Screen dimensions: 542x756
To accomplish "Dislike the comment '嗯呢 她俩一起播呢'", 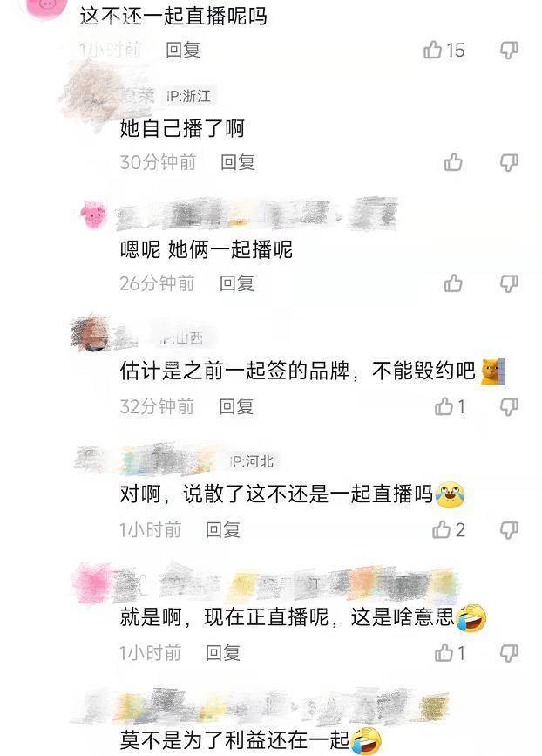I will pyautogui.click(x=509, y=283).
